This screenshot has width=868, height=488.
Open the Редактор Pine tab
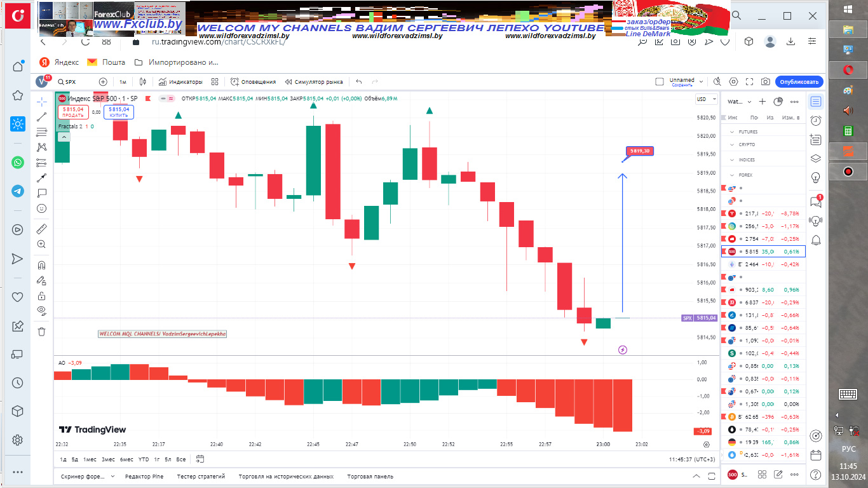pyautogui.click(x=144, y=477)
